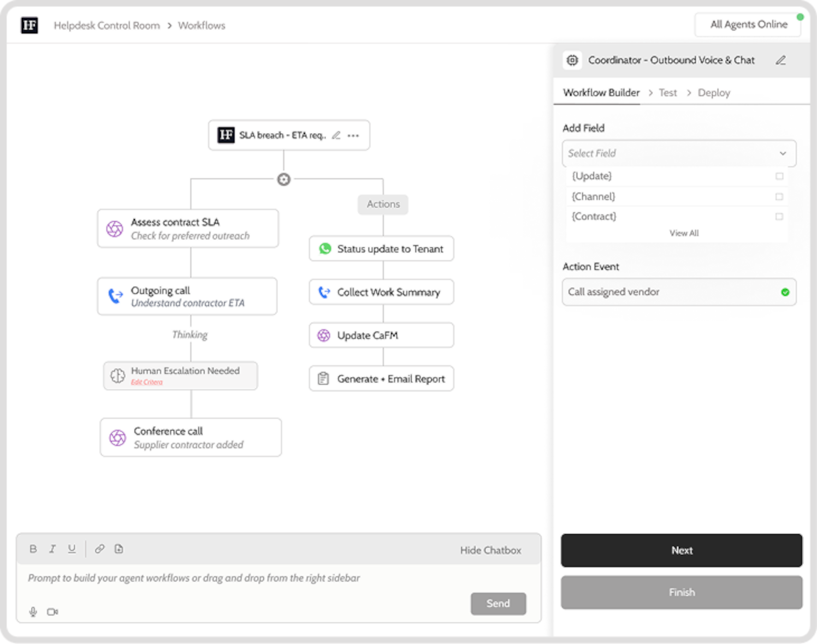Tick the {Contract} field checkbox
This screenshot has height=644, width=817.
(780, 216)
